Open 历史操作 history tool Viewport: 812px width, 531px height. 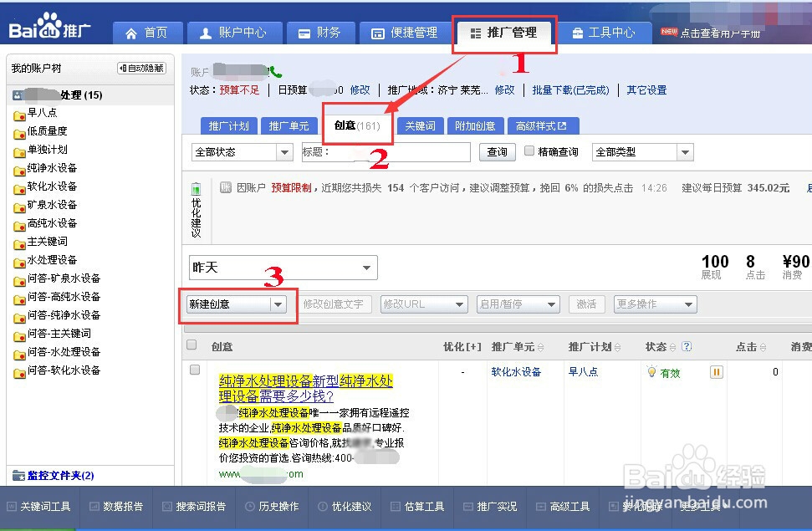coord(272,507)
